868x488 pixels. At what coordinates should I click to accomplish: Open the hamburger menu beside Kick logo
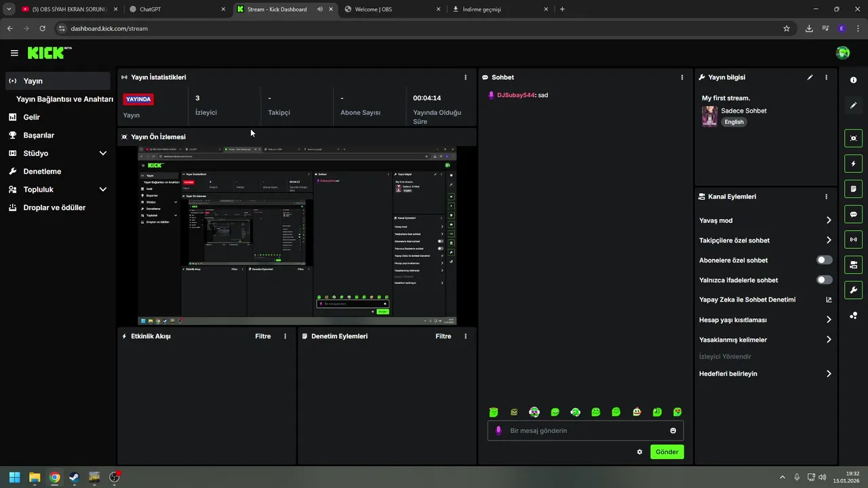(14, 53)
